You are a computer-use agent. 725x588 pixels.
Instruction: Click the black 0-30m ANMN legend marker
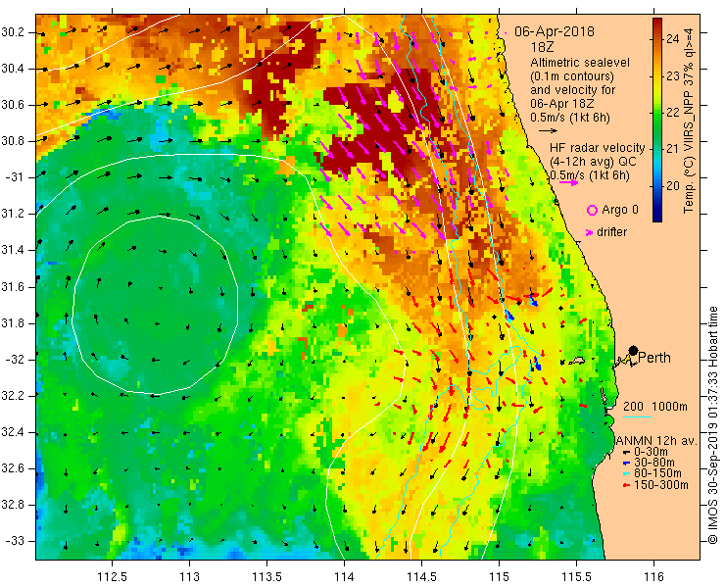[626, 452]
